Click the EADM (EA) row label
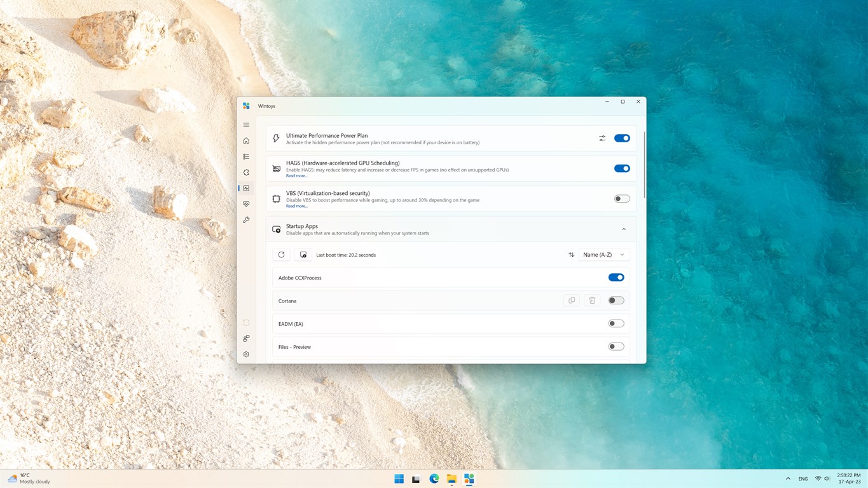This screenshot has height=488, width=868. 291,324
